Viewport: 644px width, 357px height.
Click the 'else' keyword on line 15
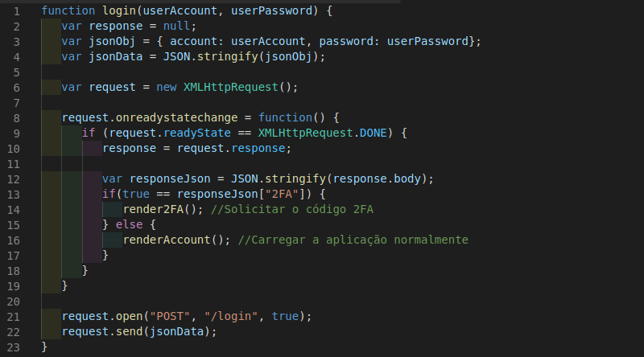click(130, 225)
